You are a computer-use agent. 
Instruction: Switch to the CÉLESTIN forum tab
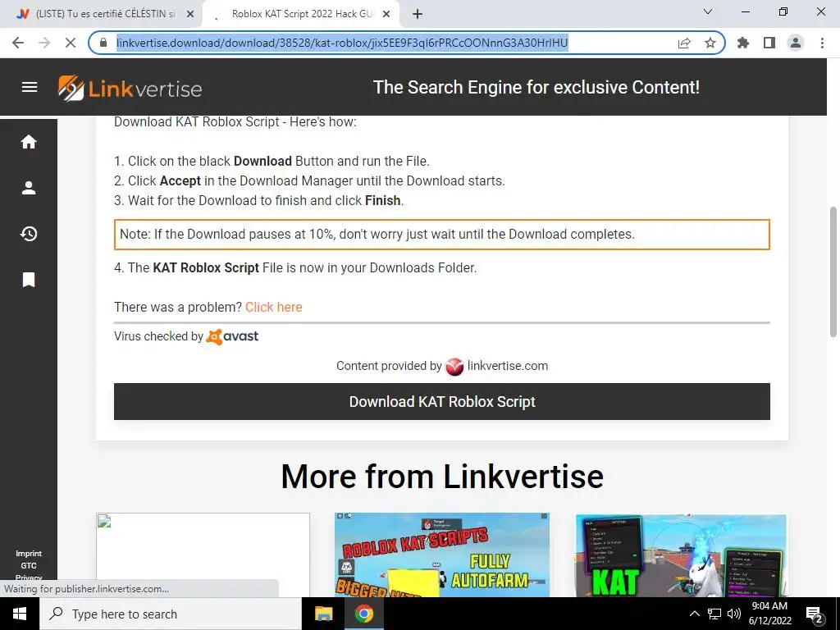click(x=101, y=15)
